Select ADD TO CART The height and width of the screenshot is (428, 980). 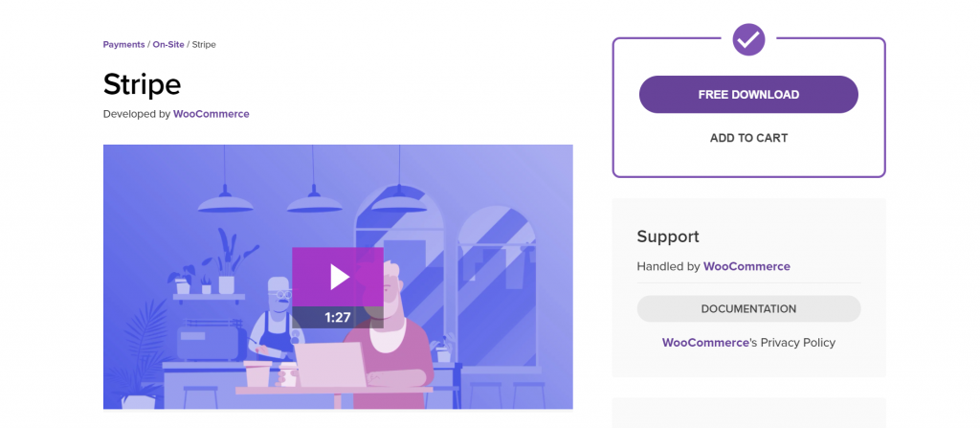(748, 138)
